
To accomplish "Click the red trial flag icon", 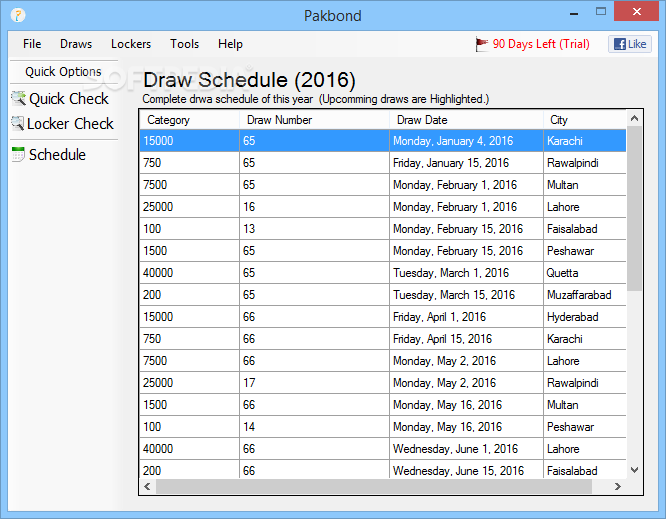I will (482, 44).
